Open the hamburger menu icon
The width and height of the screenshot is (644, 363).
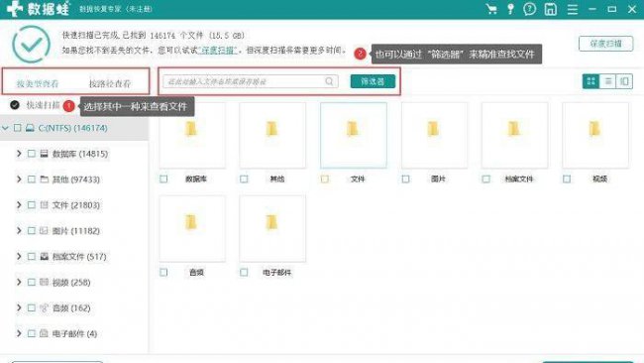(572, 9)
